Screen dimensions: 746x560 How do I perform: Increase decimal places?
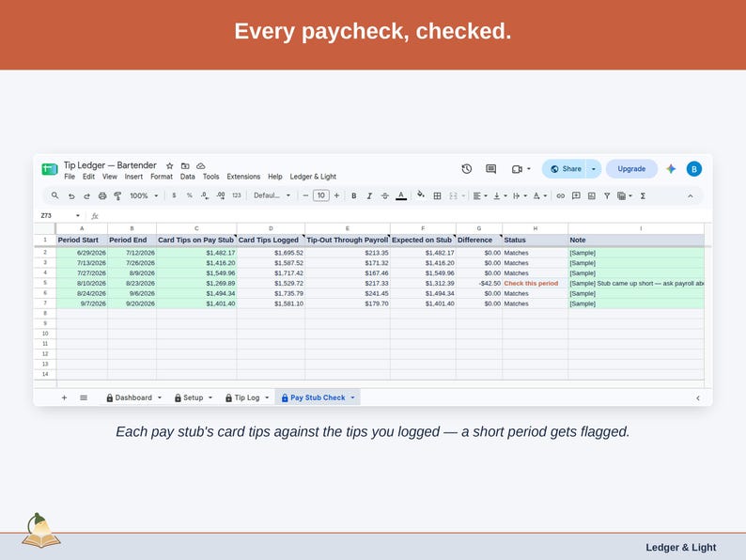click(x=220, y=195)
